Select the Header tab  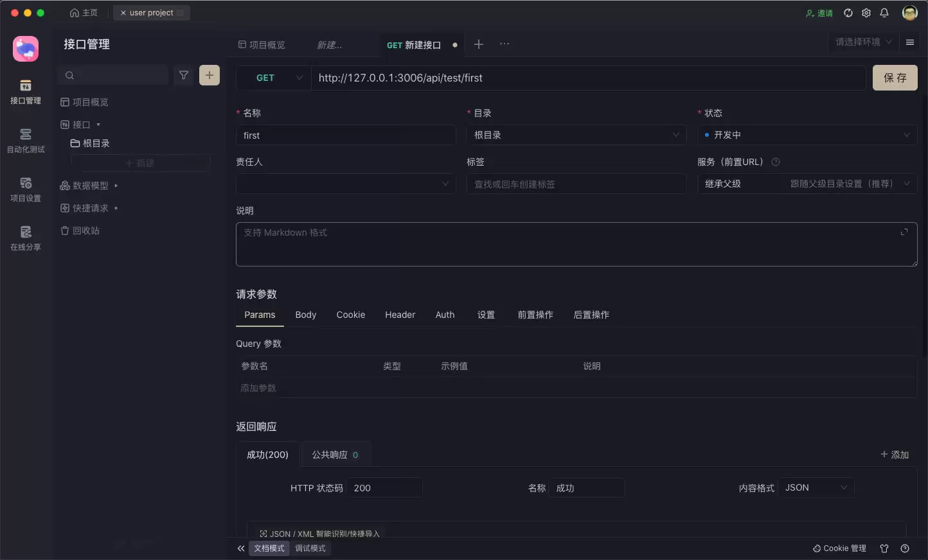pos(400,315)
